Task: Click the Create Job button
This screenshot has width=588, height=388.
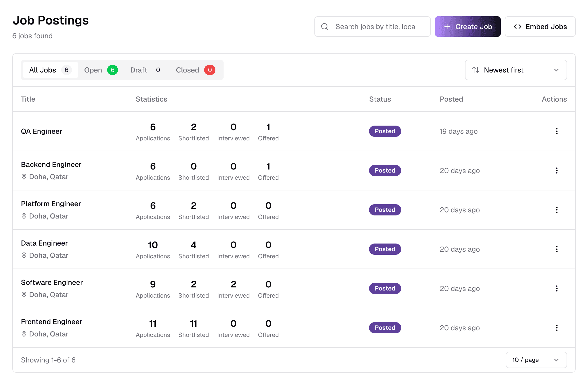Action: pos(468,27)
